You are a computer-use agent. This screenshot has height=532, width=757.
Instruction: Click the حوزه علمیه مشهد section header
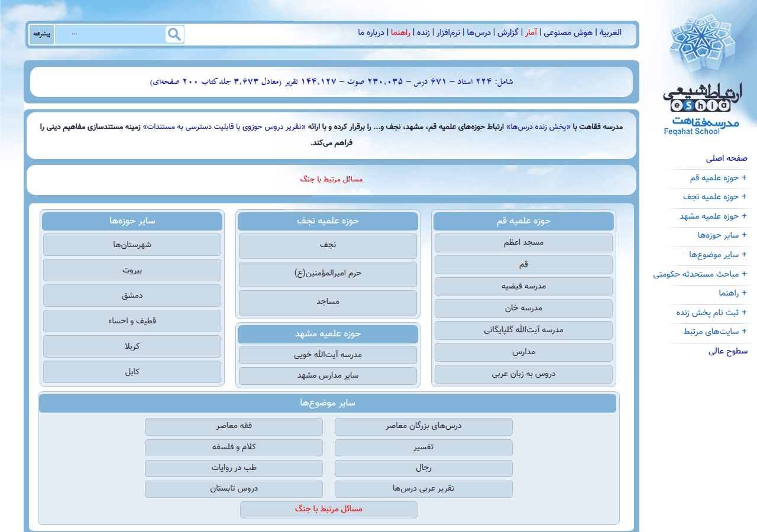328,334
